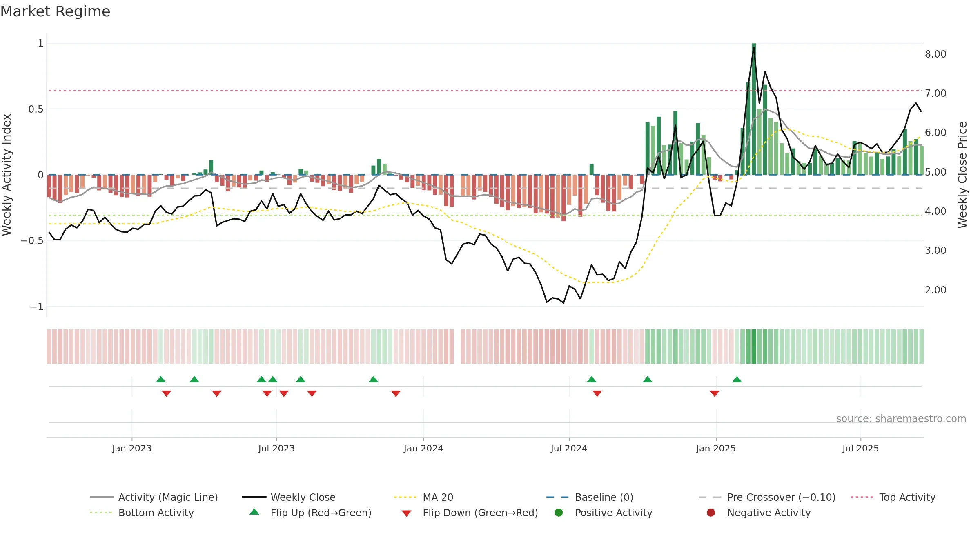Viewport: 980px width, 551px height.
Task: Toggle the Flip Up (Red→Green) legend entry
Action: coord(310,513)
